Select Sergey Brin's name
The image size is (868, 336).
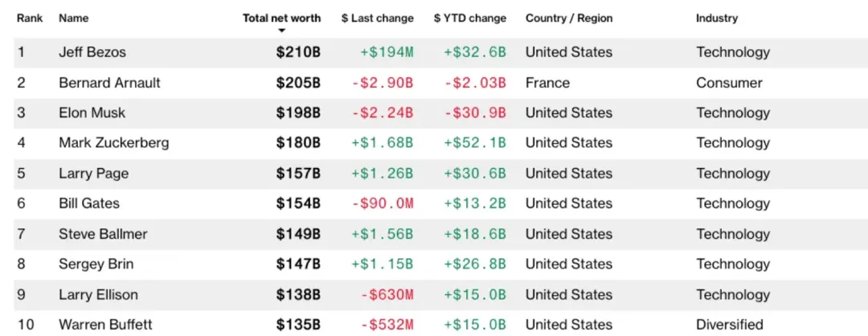96,264
